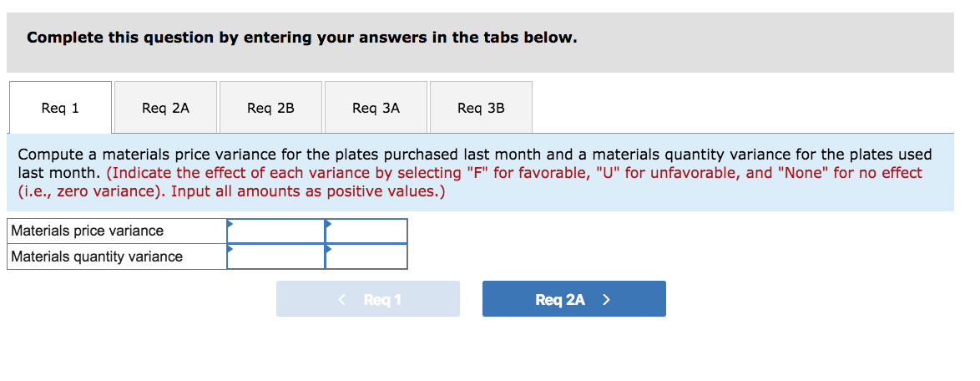Click the left chevron on the Req 1 button
Viewport: 980px width, 381px height.
point(341,299)
